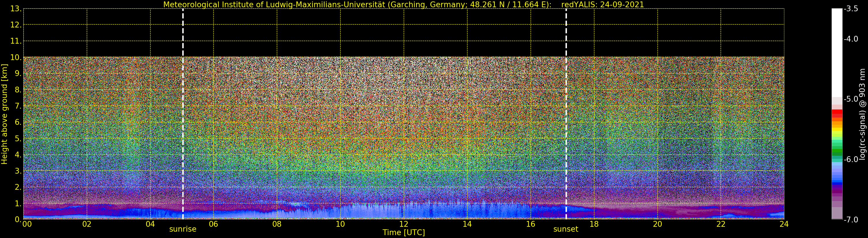Screen dimensions: 868x238
Task: Click the "-5.0" colorbar tick label
Action: click(x=851, y=99)
